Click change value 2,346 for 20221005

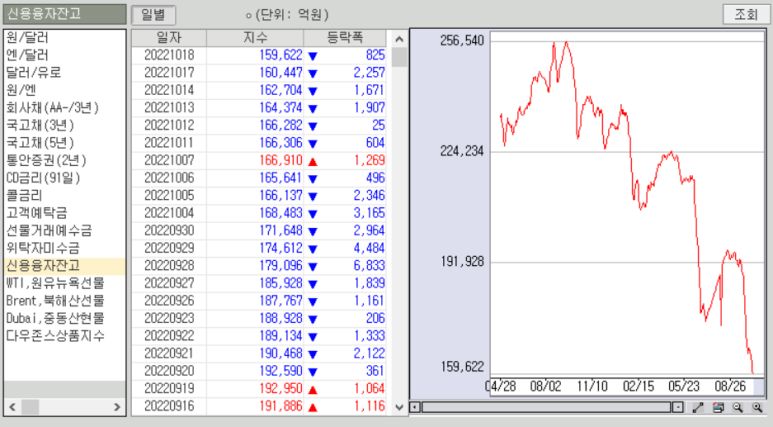[x=369, y=195]
